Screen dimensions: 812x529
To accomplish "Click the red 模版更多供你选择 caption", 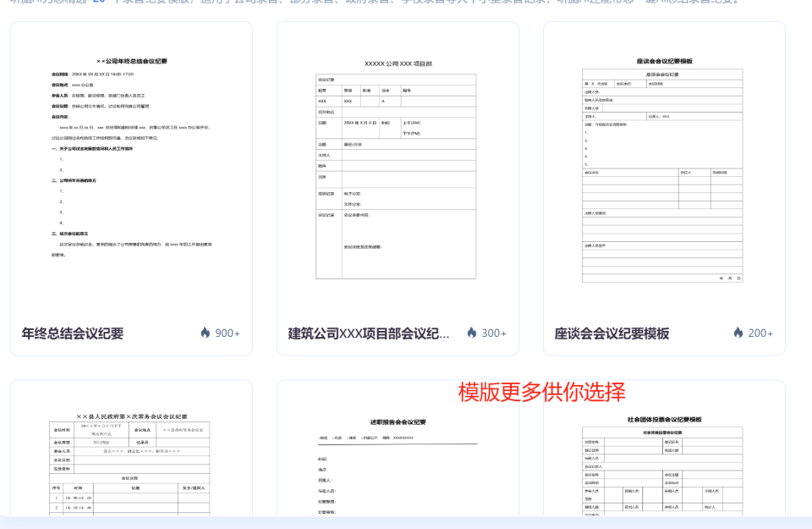I will click(541, 392).
